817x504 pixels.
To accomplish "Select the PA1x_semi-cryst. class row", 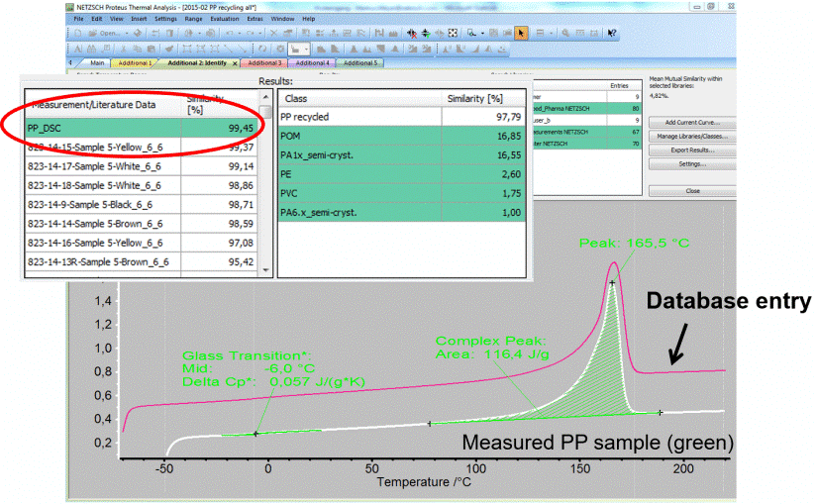I will click(x=402, y=154).
